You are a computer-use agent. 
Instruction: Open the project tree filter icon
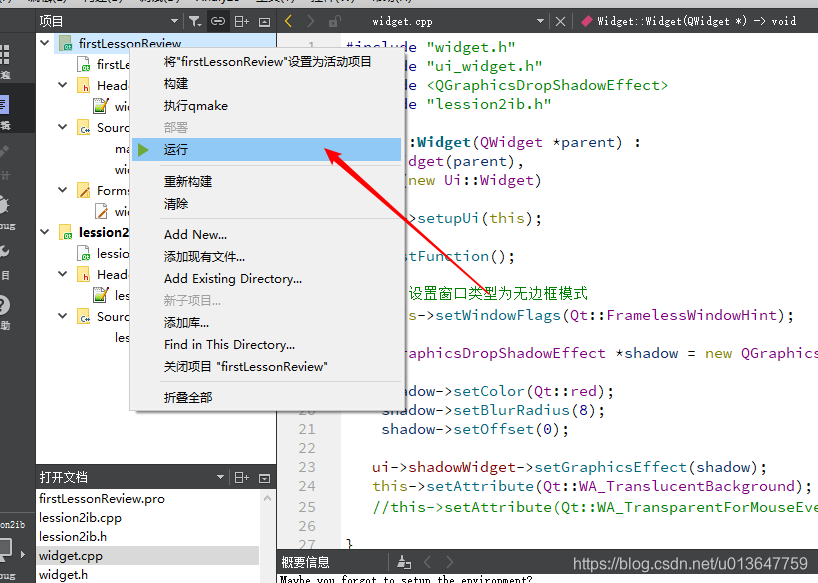click(195, 21)
